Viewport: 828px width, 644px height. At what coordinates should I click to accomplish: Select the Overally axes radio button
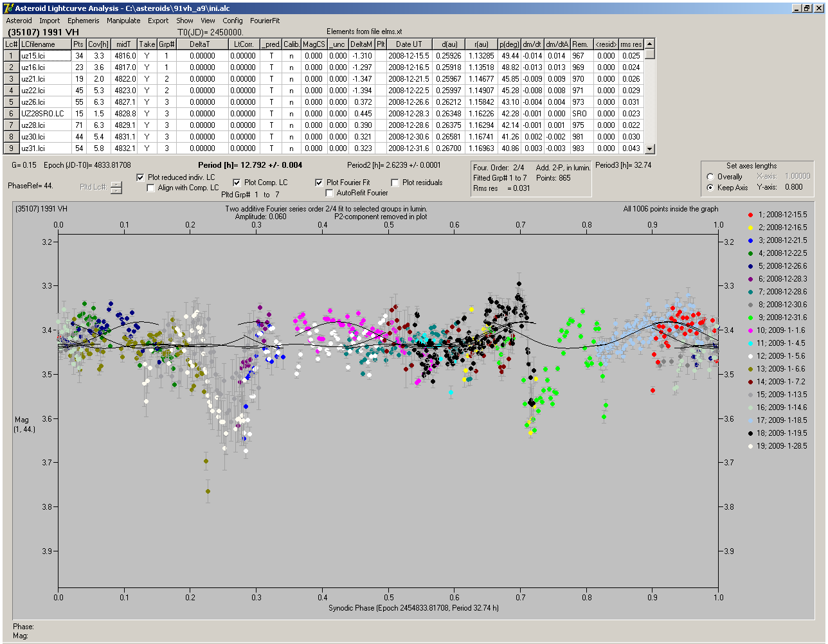(710, 177)
